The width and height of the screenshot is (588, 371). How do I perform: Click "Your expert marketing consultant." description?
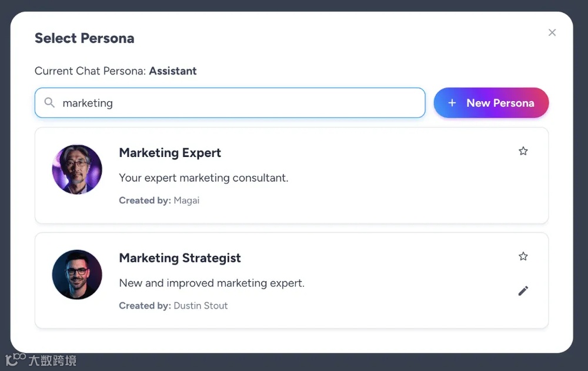[x=203, y=178]
